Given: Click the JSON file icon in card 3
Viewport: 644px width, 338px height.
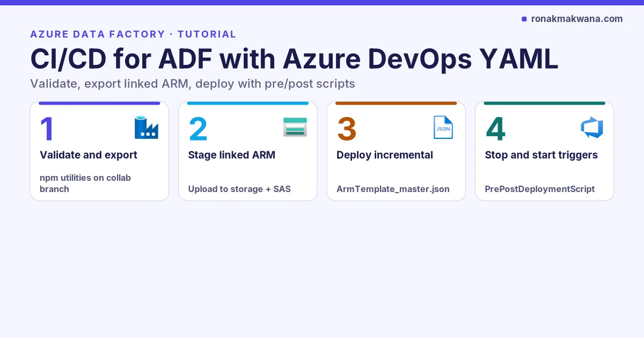Looking at the screenshot, I should (443, 128).
